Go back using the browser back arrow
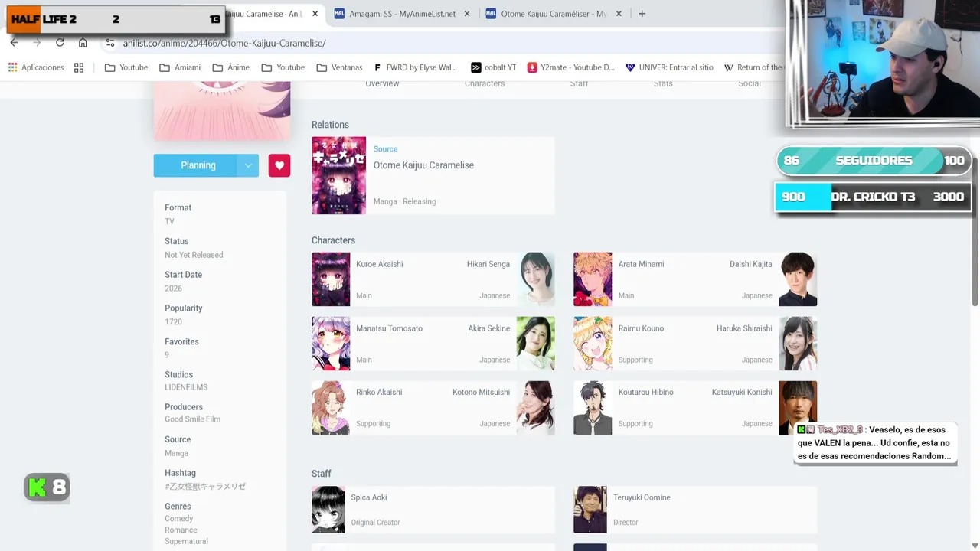980x551 pixels. tap(14, 43)
